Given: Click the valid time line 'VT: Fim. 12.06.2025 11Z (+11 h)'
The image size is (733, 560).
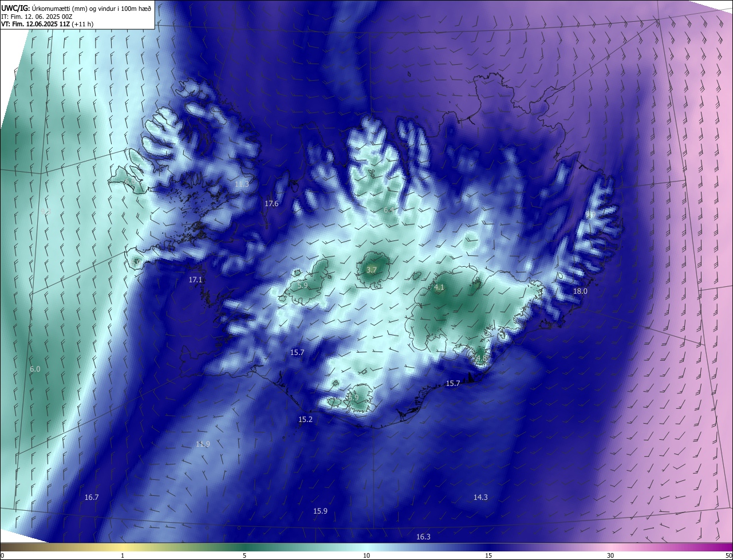Looking at the screenshot, I should coord(47,24).
